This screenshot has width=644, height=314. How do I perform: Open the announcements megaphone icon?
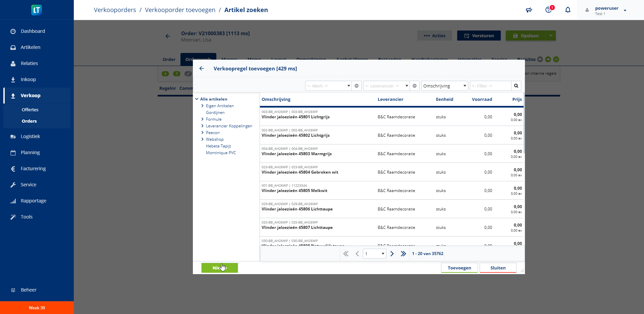coord(529,10)
